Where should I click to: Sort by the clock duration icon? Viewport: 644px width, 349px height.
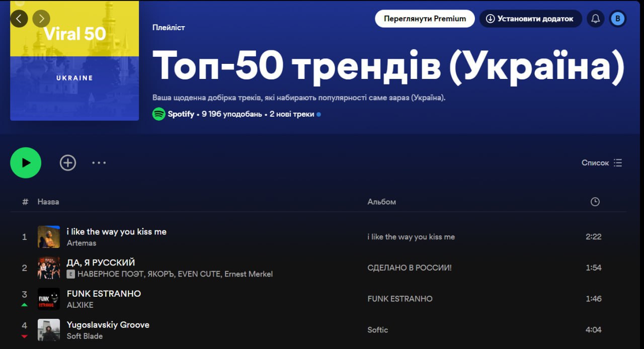pyautogui.click(x=595, y=202)
